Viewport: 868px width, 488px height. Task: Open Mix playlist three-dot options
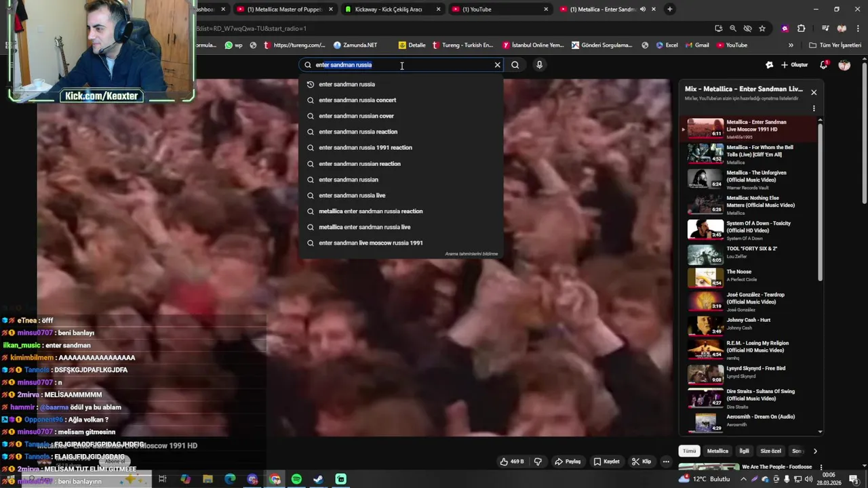tap(814, 108)
